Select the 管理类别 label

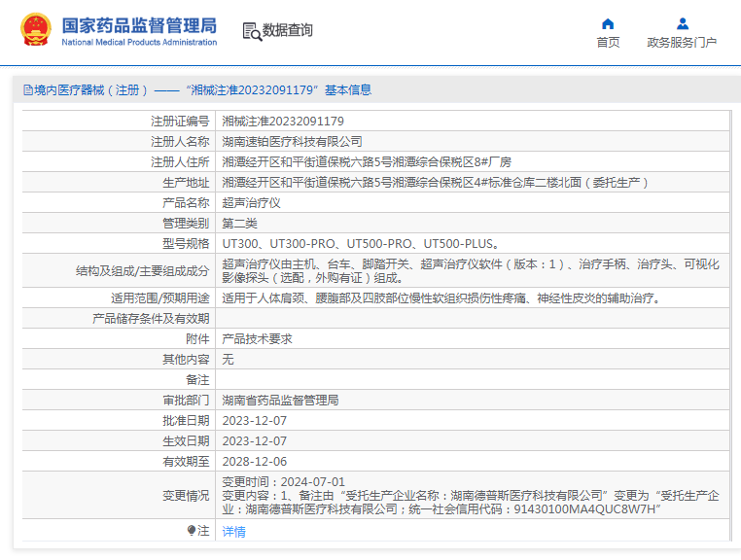pos(186,223)
